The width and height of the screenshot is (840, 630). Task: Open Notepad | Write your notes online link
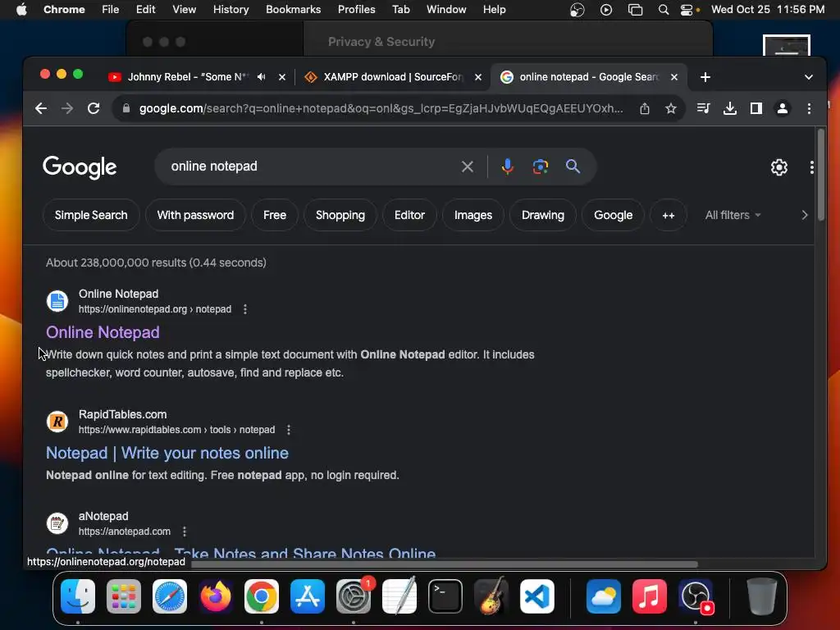tap(167, 453)
